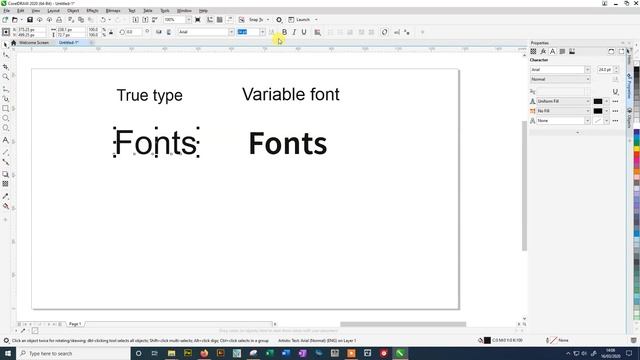Open the Normal font style dropdown
The height and width of the screenshot is (360, 640).
click(x=587, y=79)
